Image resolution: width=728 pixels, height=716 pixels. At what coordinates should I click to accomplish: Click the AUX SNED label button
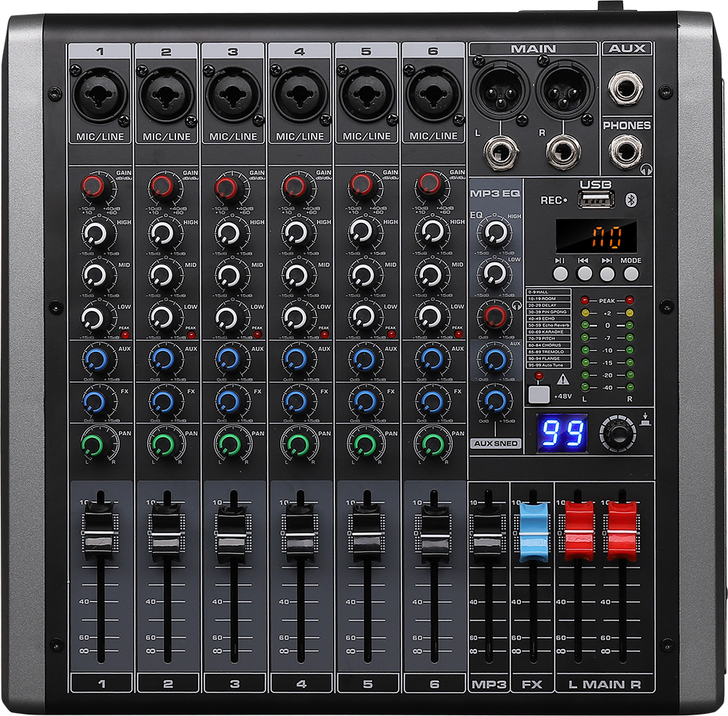pyautogui.click(x=495, y=443)
